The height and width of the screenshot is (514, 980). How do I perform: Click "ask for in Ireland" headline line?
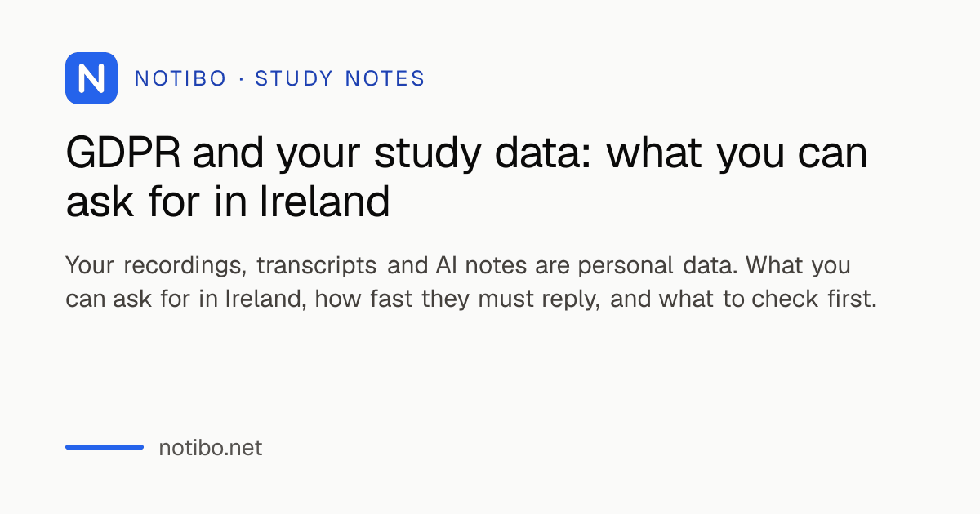(228, 202)
